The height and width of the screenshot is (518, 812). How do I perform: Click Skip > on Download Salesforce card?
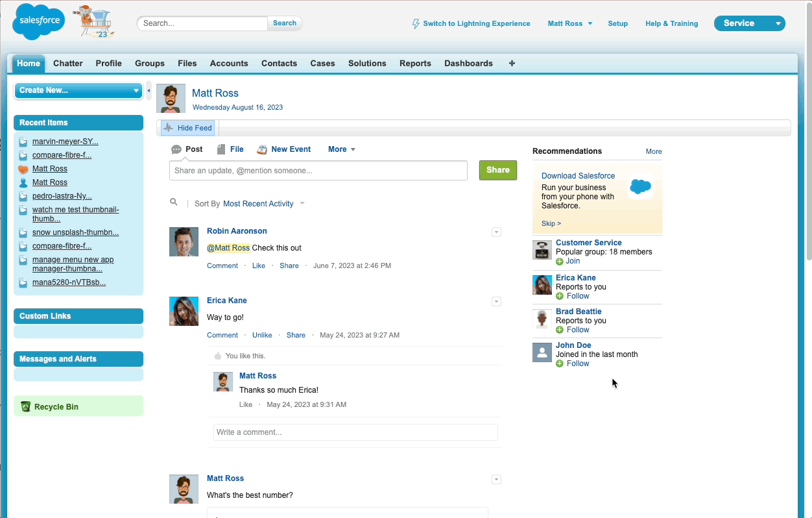pyautogui.click(x=551, y=223)
